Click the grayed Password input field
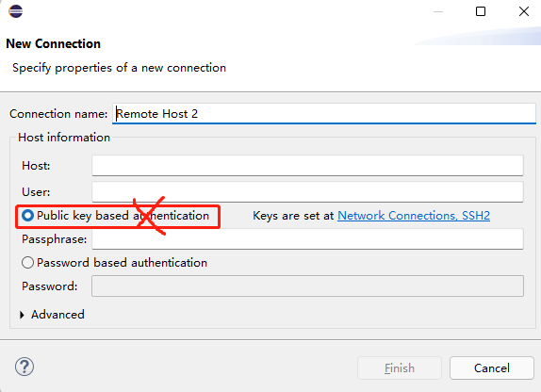This screenshot has height=392, width=541. coord(307,286)
